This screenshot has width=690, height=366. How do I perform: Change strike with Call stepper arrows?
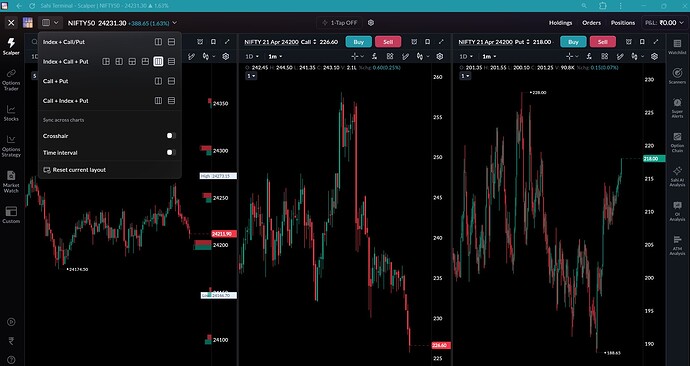click(x=315, y=42)
